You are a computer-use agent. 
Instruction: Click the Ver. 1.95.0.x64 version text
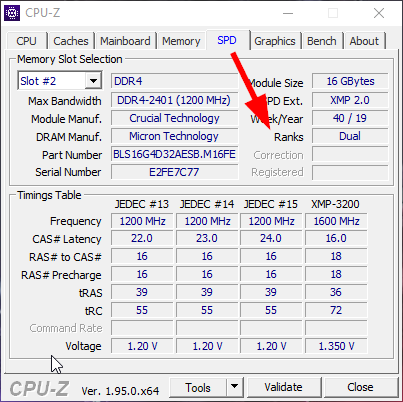tap(120, 391)
